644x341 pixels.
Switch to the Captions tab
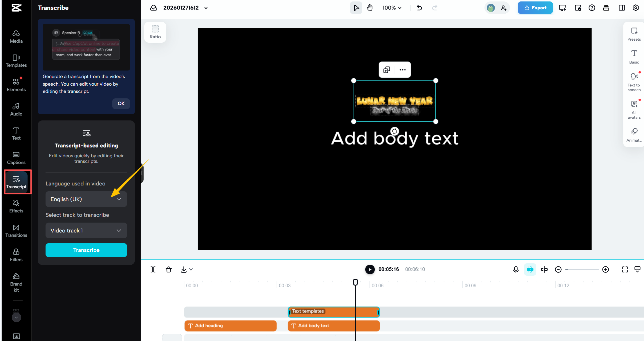tap(16, 158)
